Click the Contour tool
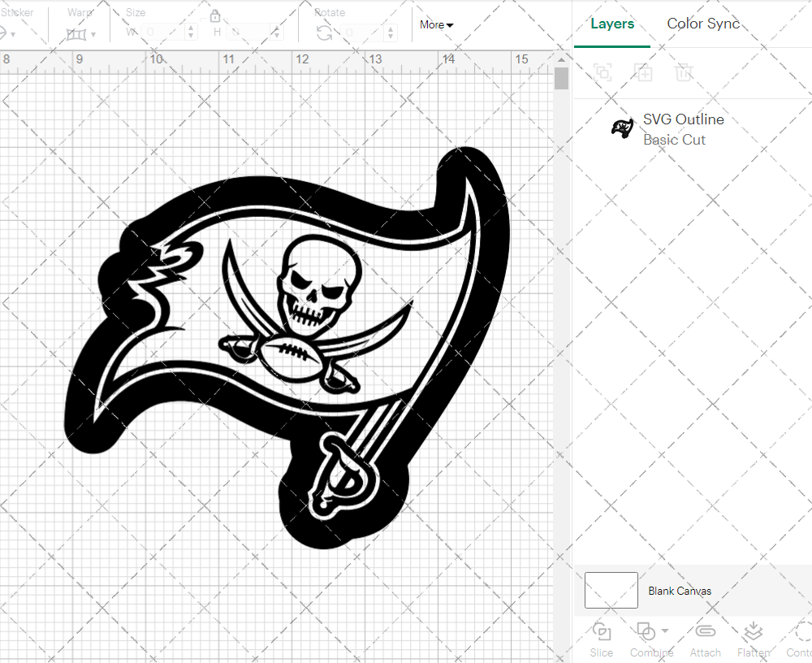Viewport: 812px width, 663px height. 800,640
